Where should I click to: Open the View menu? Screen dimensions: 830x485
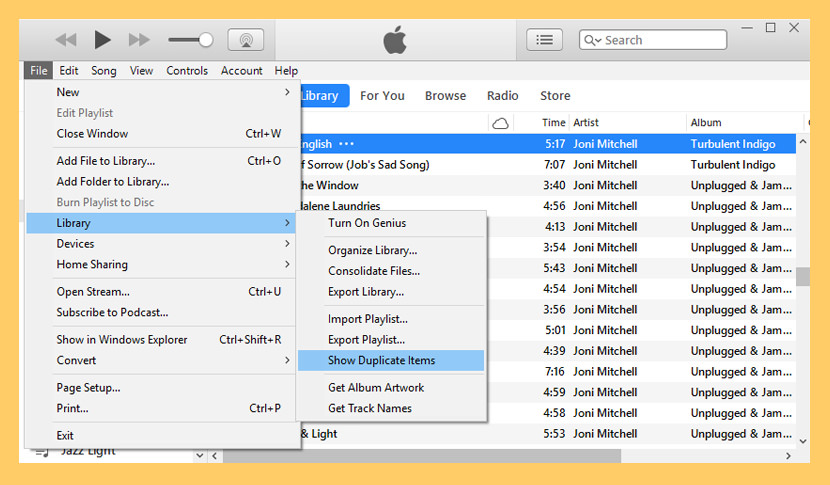pyautogui.click(x=141, y=70)
